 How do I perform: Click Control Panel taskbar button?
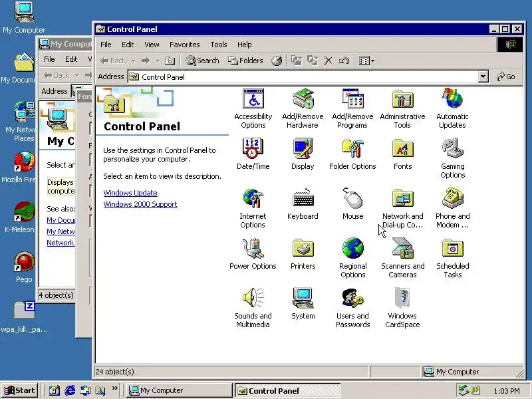[287, 390]
